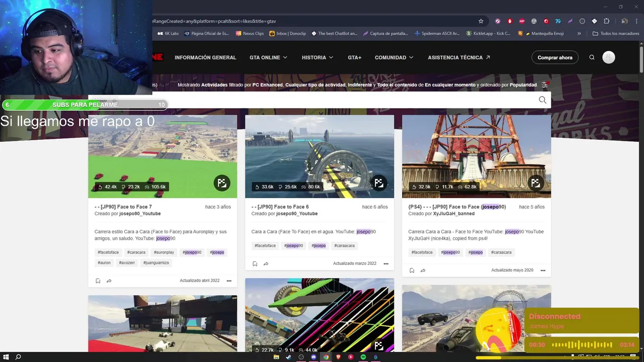Click the AdBlock ABP extension icon

[x=522, y=21]
